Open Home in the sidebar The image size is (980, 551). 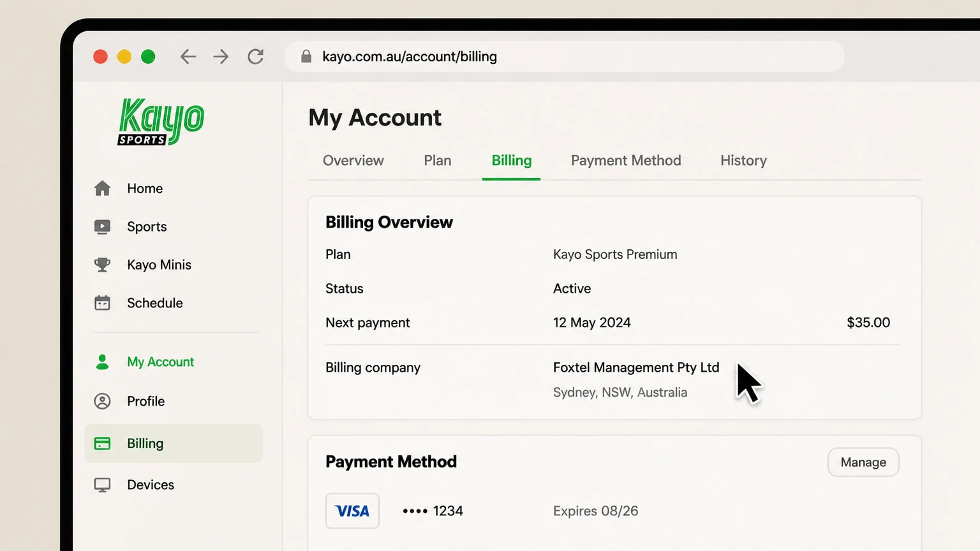click(145, 188)
